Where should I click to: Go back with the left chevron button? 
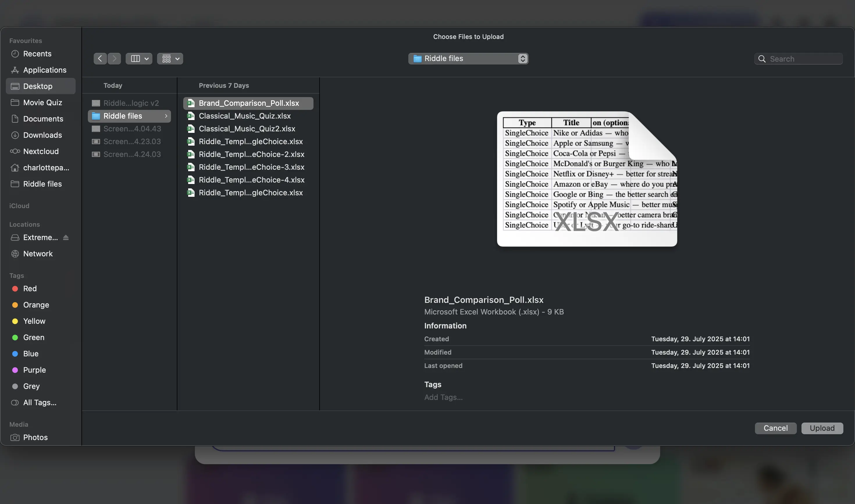point(100,58)
